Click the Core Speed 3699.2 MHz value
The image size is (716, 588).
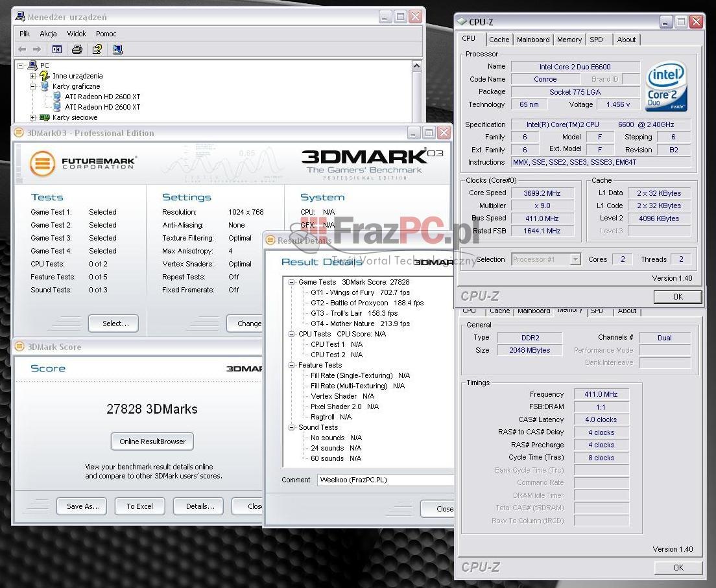coord(542,193)
